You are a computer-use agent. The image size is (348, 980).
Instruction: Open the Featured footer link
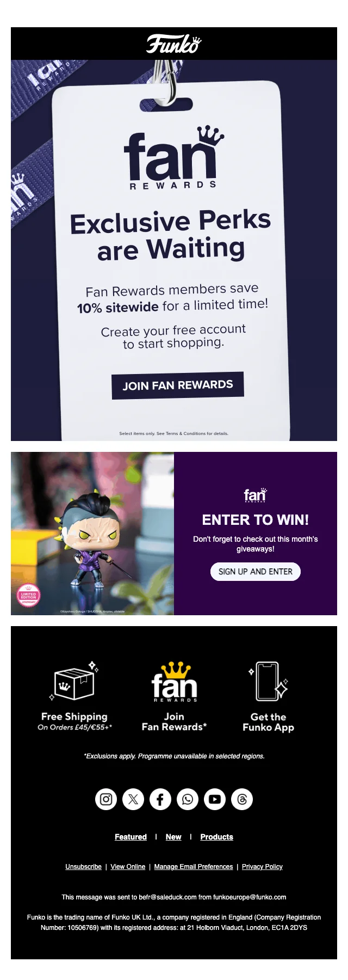click(130, 837)
